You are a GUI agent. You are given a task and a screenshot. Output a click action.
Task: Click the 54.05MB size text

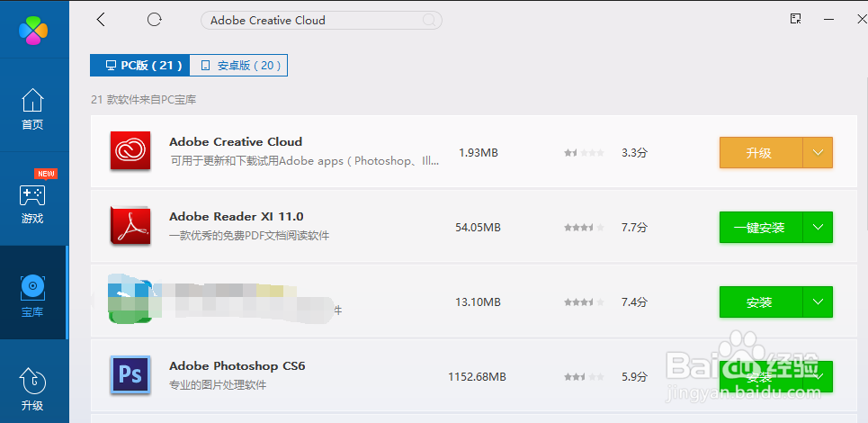(x=478, y=228)
